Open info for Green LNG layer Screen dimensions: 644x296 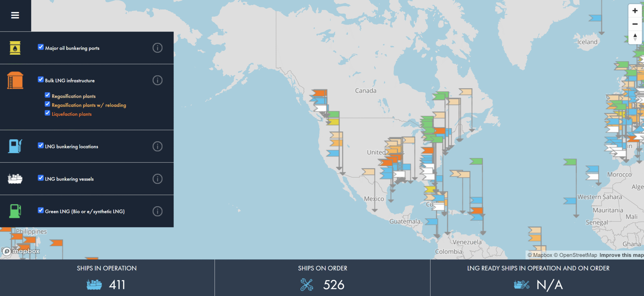pos(157,211)
